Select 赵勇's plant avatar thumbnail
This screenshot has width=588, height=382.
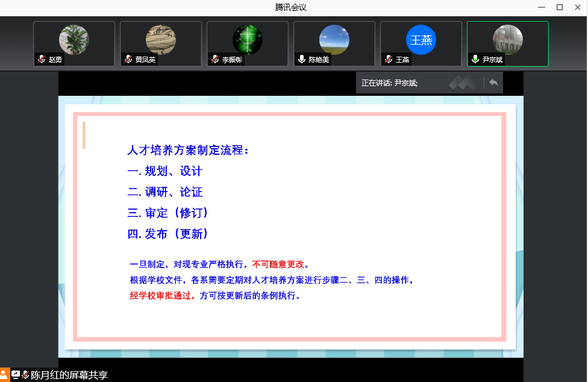(73, 40)
